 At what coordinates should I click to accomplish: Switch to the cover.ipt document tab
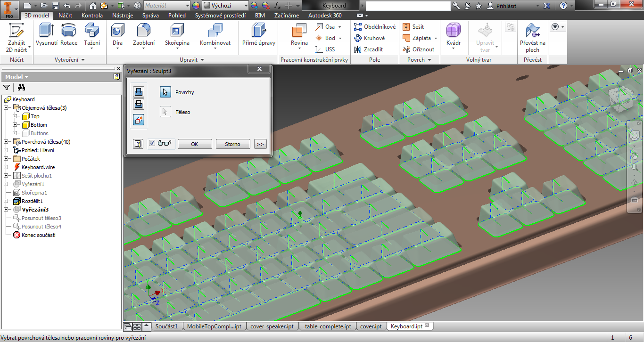(x=371, y=326)
